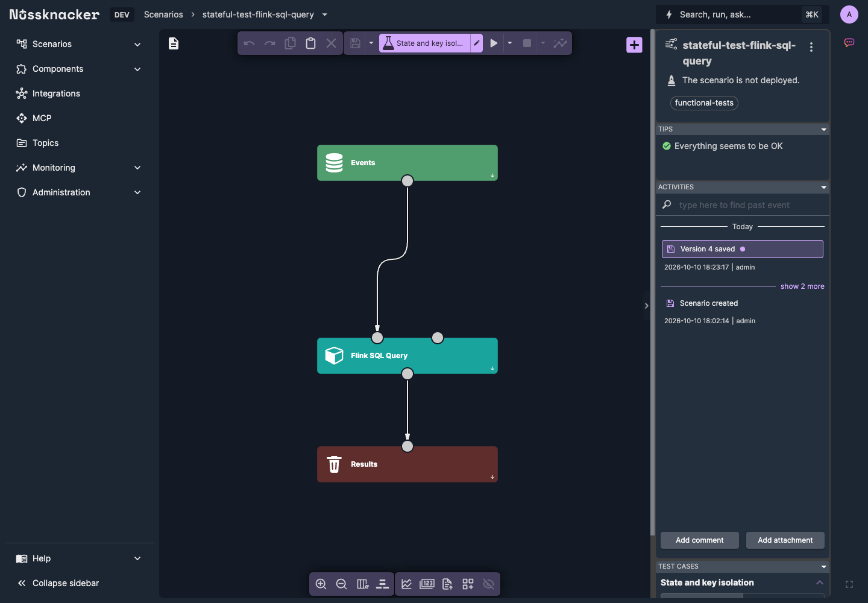Click the 123 counts icon in bottom toolbar
Viewport: 868px width, 603px height.
coord(427,584)
